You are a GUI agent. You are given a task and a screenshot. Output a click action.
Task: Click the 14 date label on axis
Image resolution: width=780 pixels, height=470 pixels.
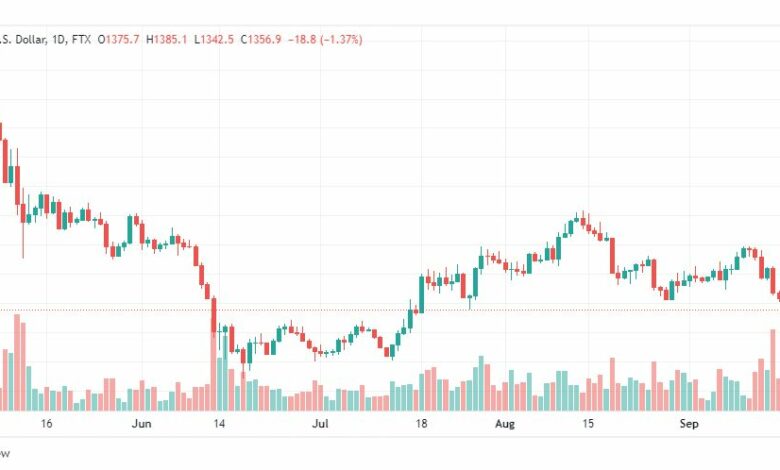[219, 424]
